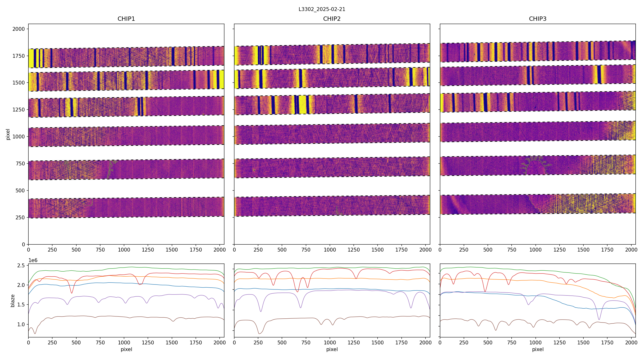Click the 'pixel' y-axis label of CHIP1

click(x=8, y=134)
